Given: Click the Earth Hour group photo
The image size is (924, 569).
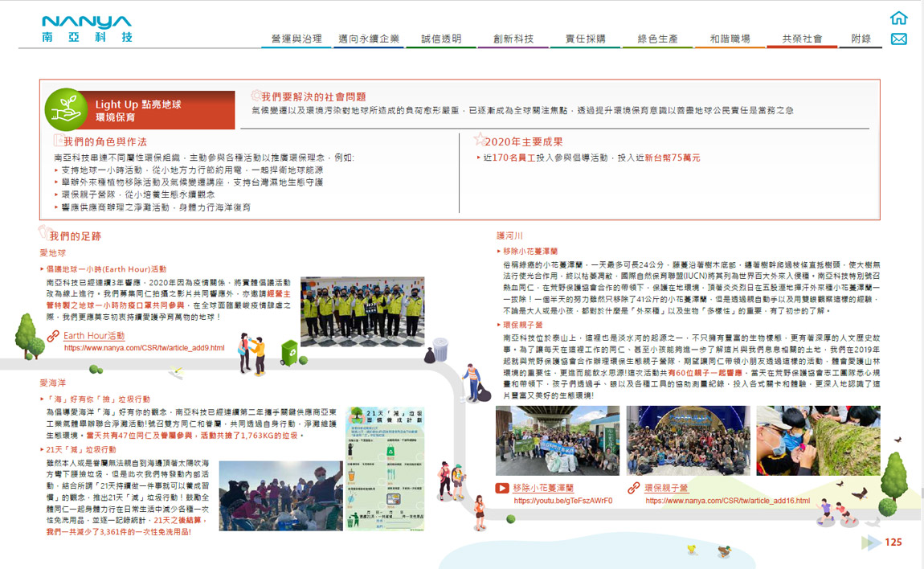Looking at the screenshot, I should coord(362,312).
